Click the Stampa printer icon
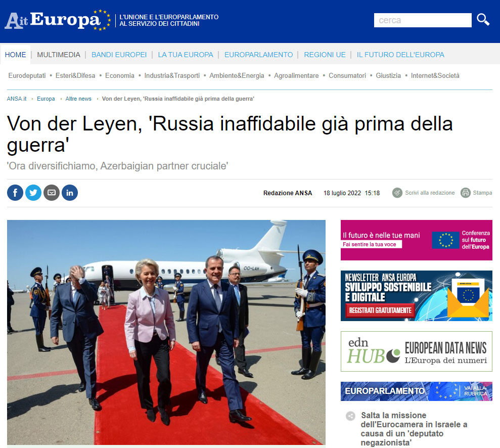This screenshot has height=448, width=500. pos(465,193)
